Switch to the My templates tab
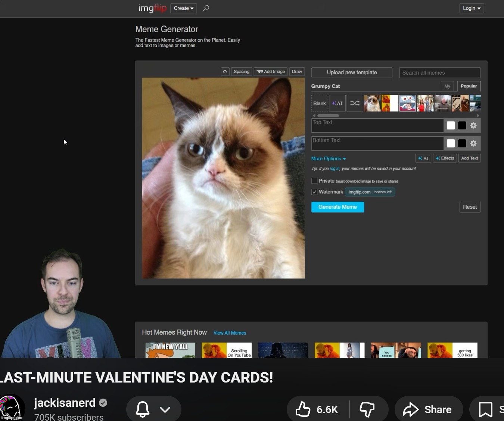 pos(447,86)
